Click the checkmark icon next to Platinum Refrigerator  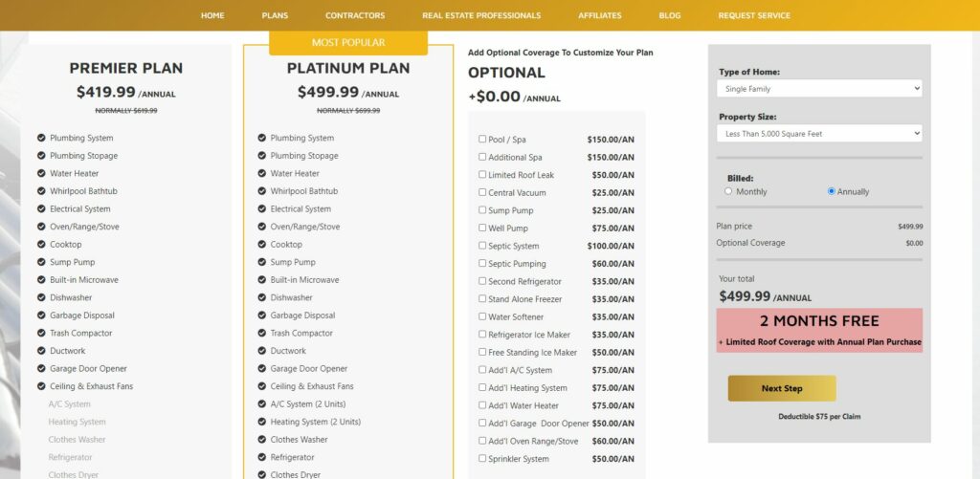(x=262, y=457)
